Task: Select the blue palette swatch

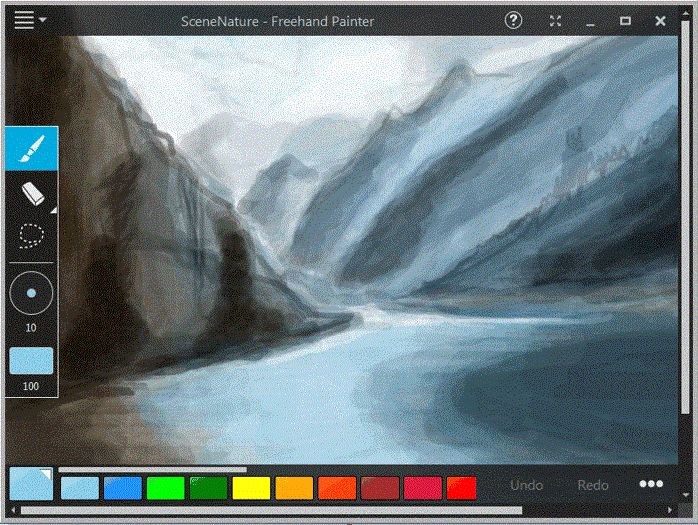Action: [x=123, y=488]
